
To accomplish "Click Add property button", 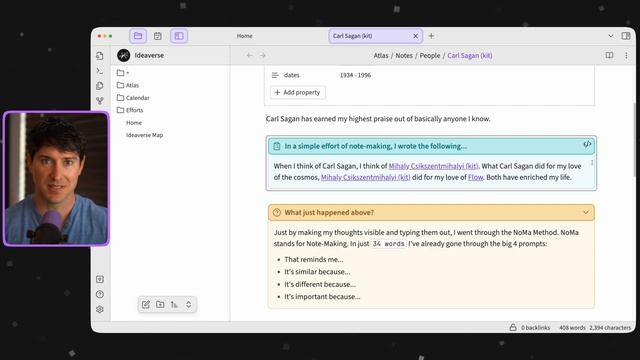I will tap(298, 92).
